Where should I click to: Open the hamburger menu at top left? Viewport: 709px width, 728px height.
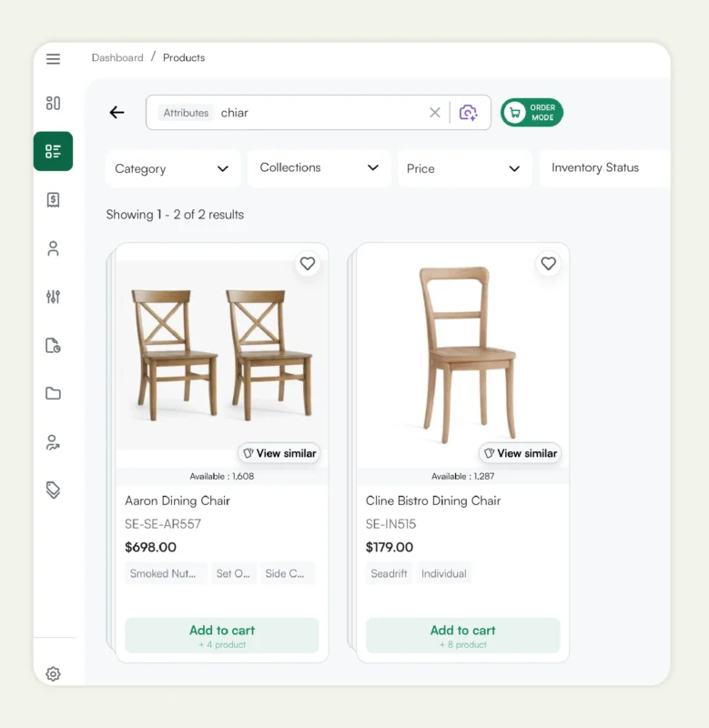(53, 58)
